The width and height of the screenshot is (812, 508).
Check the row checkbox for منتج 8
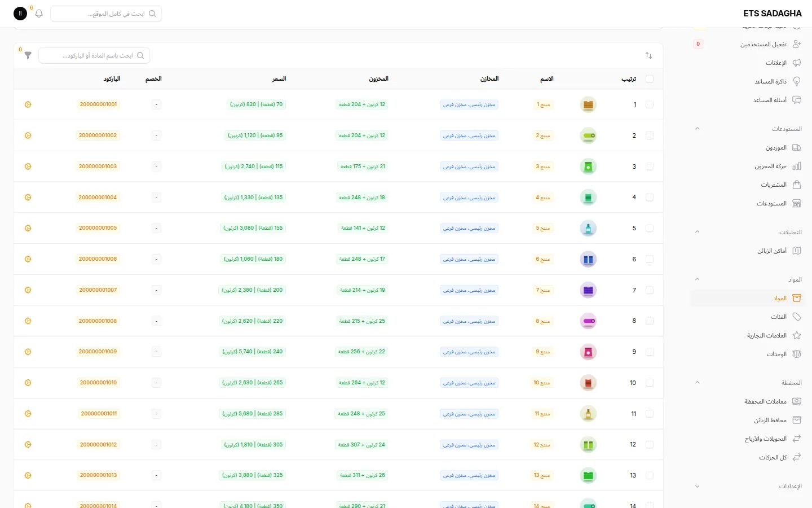650,321
